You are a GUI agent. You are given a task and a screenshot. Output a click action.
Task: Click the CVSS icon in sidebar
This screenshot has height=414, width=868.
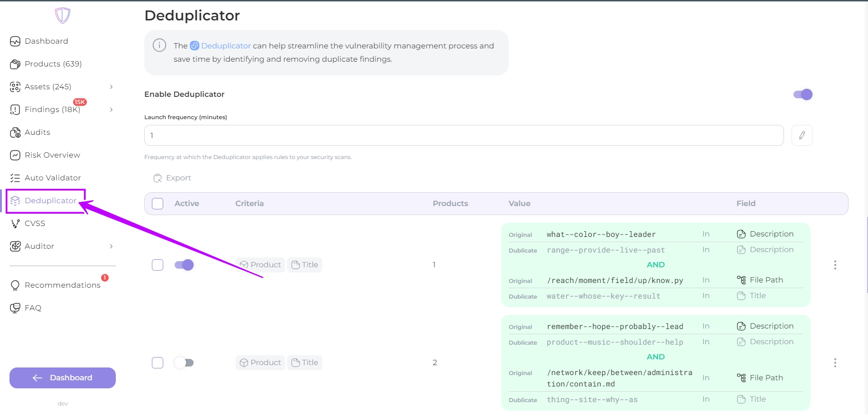click(15, 223)
